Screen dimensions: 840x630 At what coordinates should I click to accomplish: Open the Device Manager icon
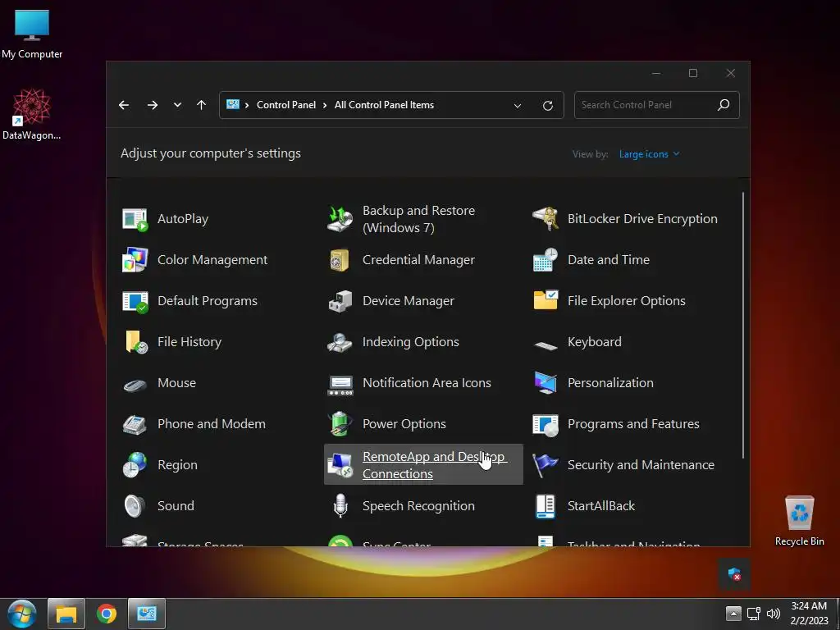coord(340,301)
